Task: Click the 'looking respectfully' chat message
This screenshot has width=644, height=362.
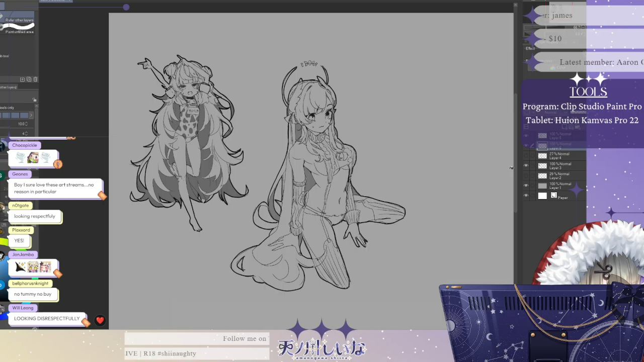Action: (x=35, y=216)
